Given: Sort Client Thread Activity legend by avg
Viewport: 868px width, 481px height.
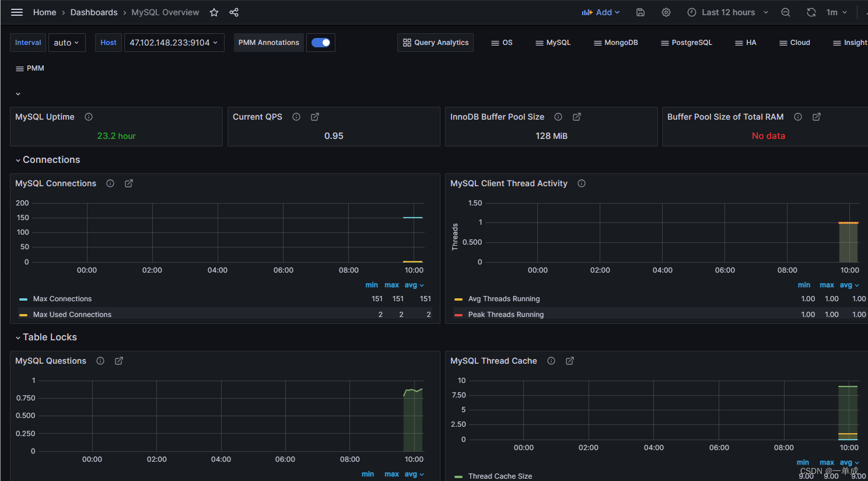Looking at the screenshot, I should click(849, 285).
